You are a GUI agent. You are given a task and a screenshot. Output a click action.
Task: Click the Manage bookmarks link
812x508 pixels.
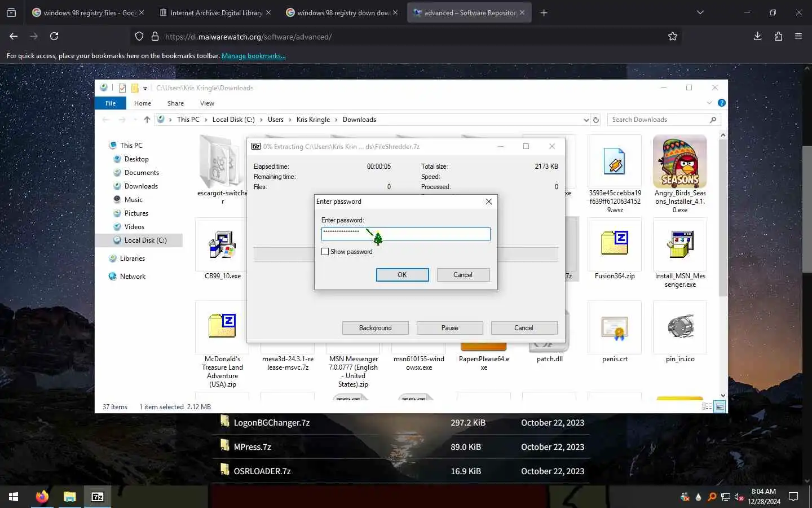(254, 56)
